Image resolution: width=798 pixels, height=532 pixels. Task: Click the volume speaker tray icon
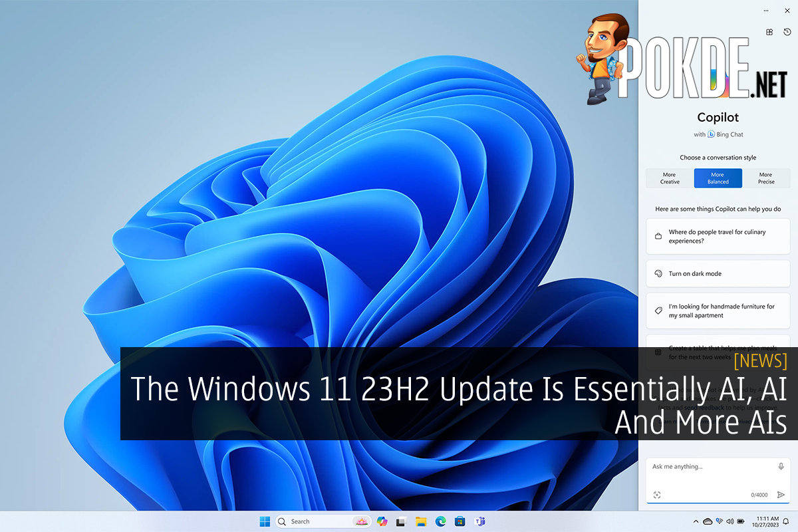(x=730, y=521)
